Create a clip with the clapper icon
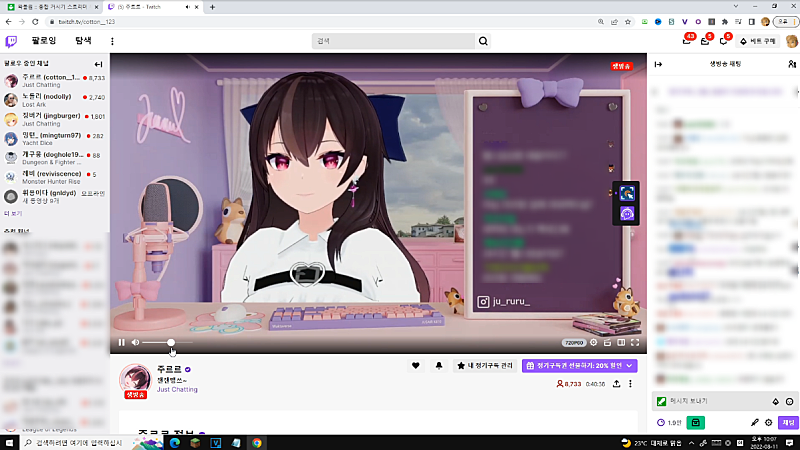 click(x=607, y=342)
